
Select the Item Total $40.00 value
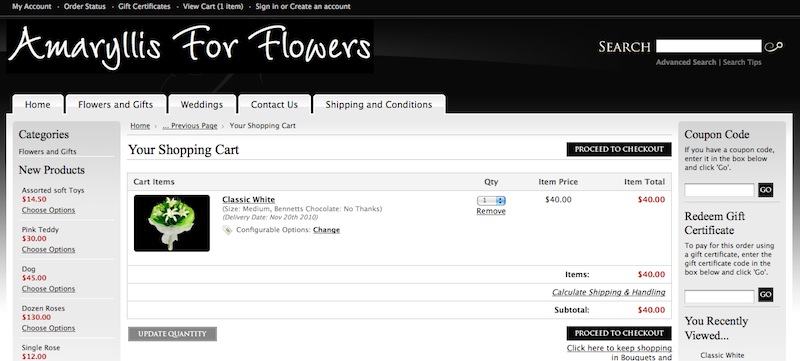coord(652,200)
